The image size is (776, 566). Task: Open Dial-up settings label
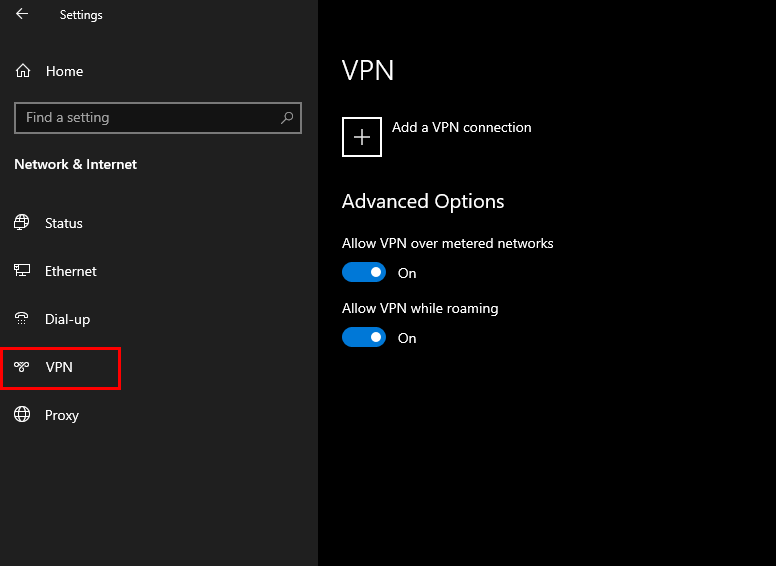[x=67, y=319]
